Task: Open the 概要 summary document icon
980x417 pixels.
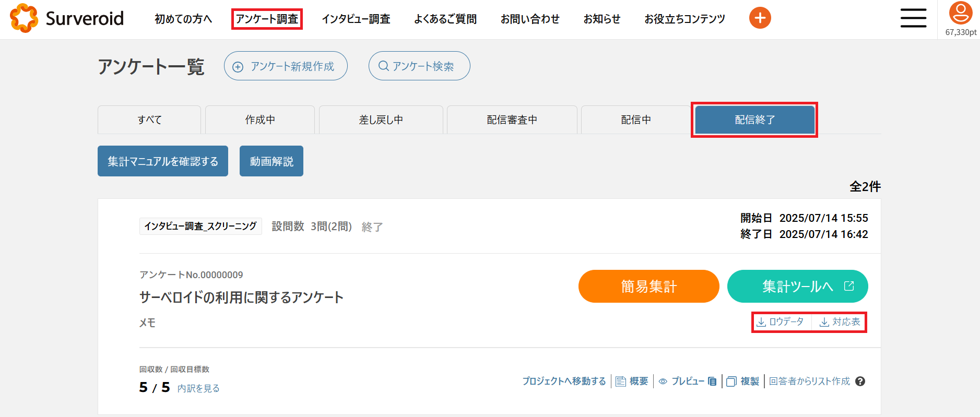Action: pos(621,382)
